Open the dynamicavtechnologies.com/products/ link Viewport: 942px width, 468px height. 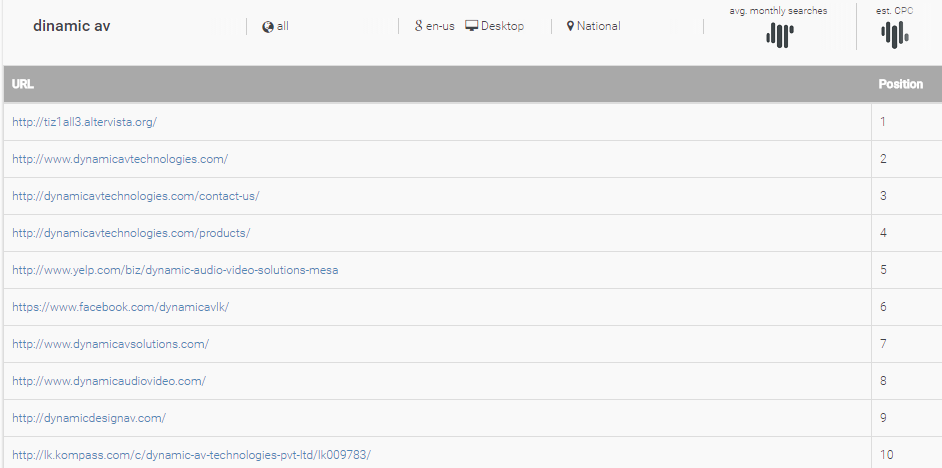pyautogui.click(x=131, y=233)
